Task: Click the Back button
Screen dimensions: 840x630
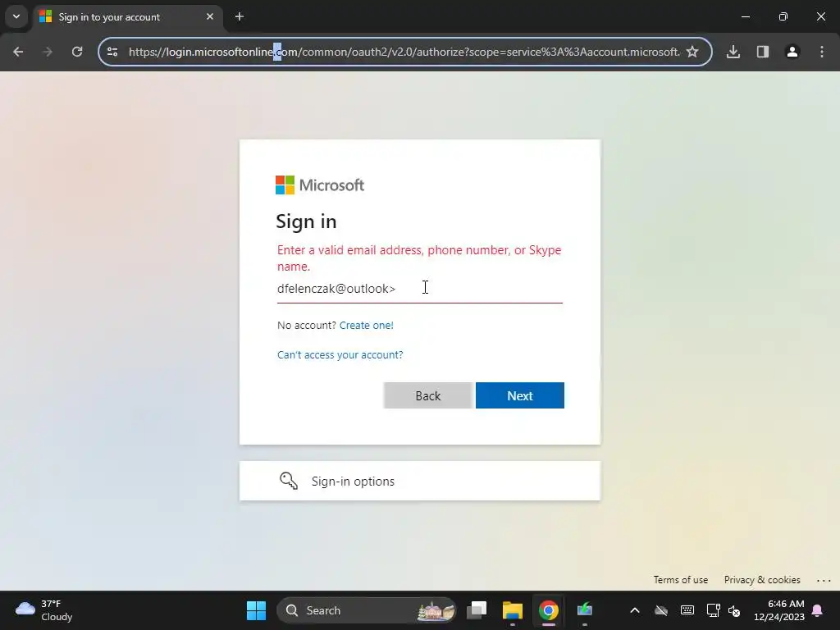Action: click(427, 395)
